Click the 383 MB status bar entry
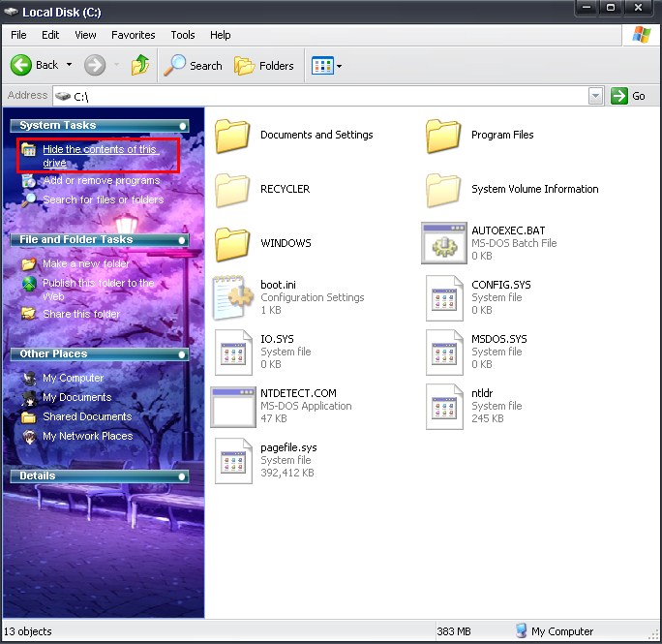662x644 pixels. pos(454,631)
